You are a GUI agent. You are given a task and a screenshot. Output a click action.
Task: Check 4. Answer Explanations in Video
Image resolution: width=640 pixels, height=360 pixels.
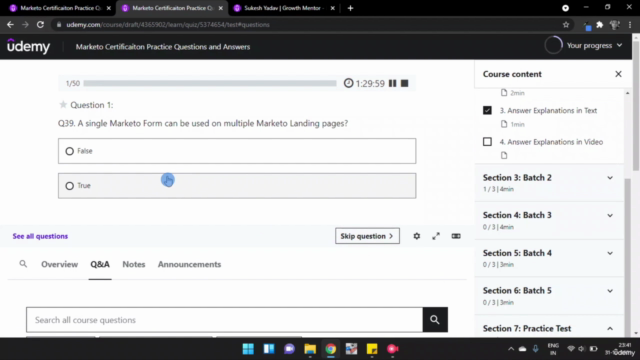tap(487, 142)
